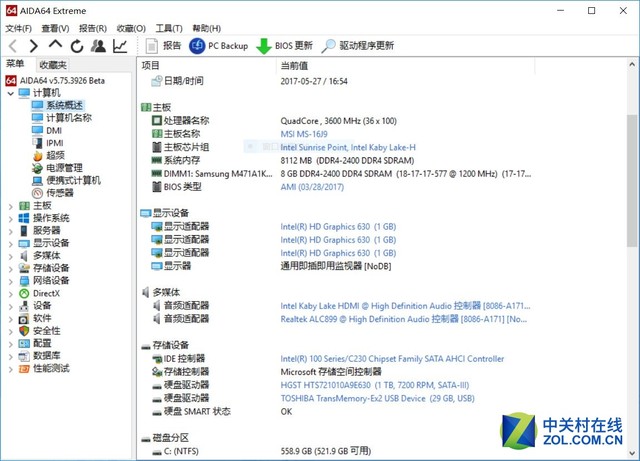Switch to the 菜单 tab
The width and height of the screenshot is (640, 461).
(x=15, y=64)
